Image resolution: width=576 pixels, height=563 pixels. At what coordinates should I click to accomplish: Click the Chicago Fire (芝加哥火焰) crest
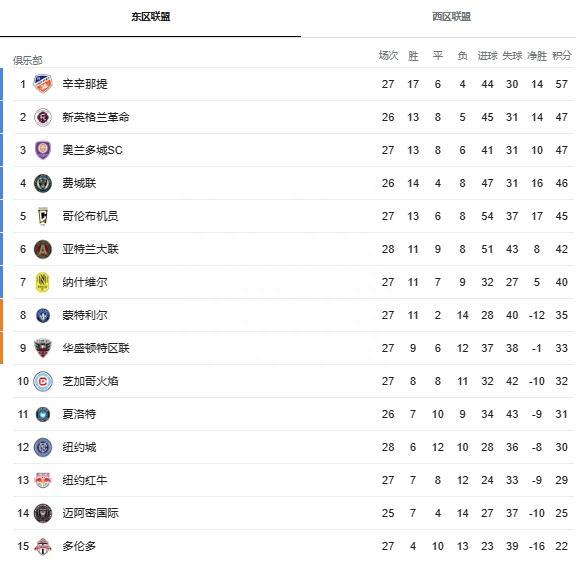[x=43, y=381]
